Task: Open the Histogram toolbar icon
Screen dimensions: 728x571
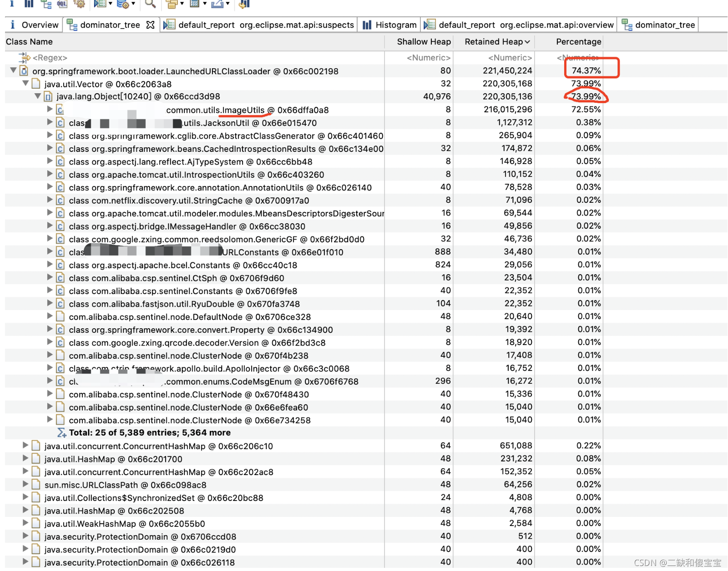Action: pos(29,4)
